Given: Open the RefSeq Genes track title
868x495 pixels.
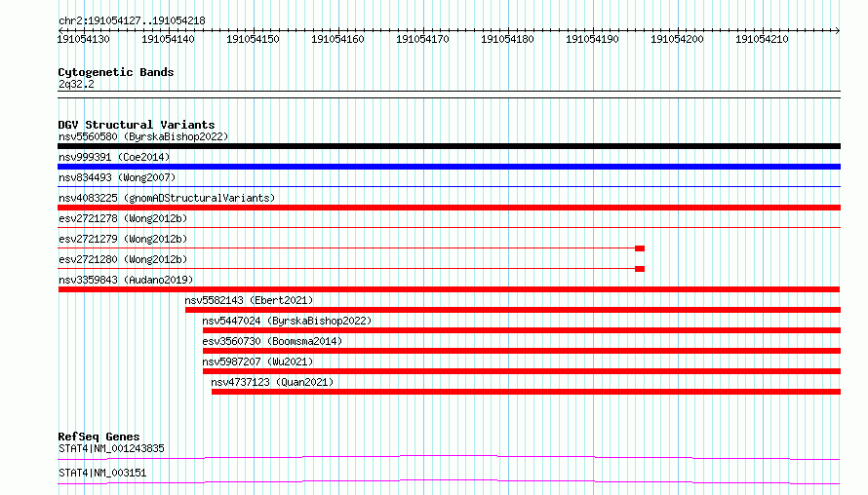Looking at the screenshot, I should [x=99, y=437].
